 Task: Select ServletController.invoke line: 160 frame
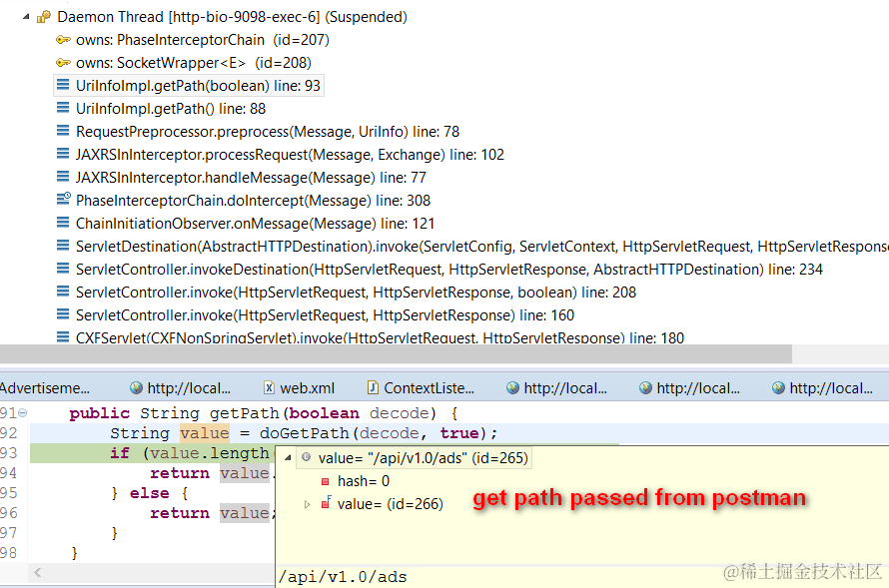pyautogui.click(x=325, y=314)
